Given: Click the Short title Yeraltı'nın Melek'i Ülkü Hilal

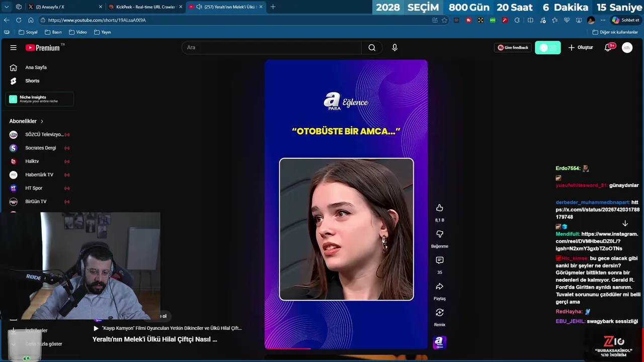Looking at the screenshot, I should tap(154, 339).
